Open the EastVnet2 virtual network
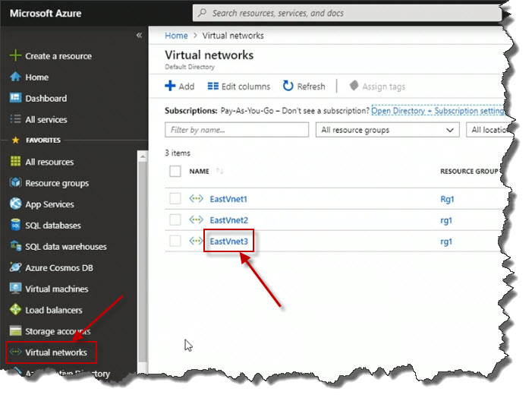Screen dimensions: 532x398 (x=228, y=220)
